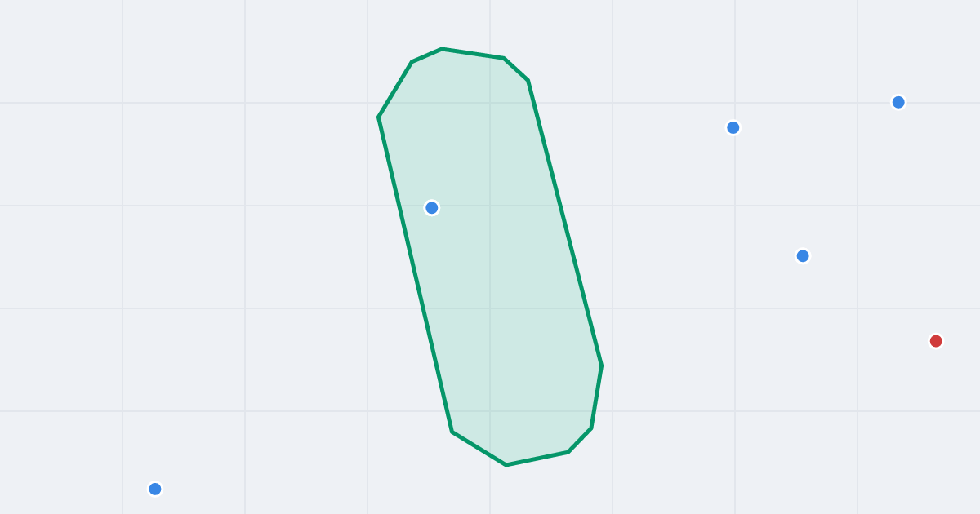The width and height of the screenshot is (980, 514).
Task: Click the polygon vertex just right of the topmost vertex
Action: pyautogui.click(x=504, y=58)
